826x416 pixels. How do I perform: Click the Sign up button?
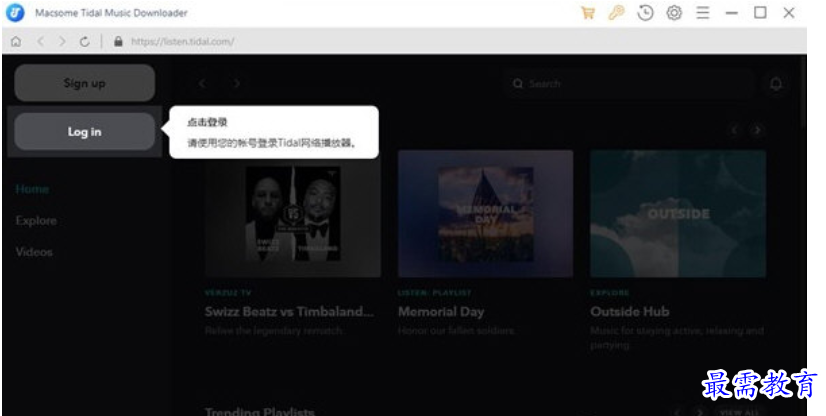pyautogui.click(x=84, y=83)
